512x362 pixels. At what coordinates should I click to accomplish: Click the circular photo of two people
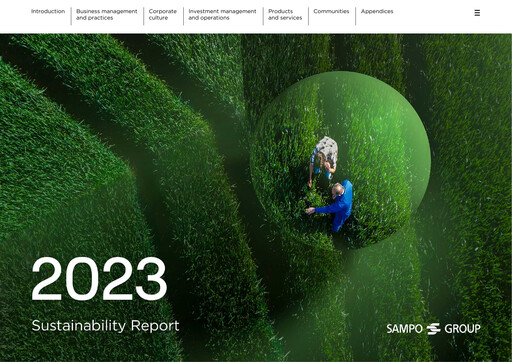(x=340, y=160)
